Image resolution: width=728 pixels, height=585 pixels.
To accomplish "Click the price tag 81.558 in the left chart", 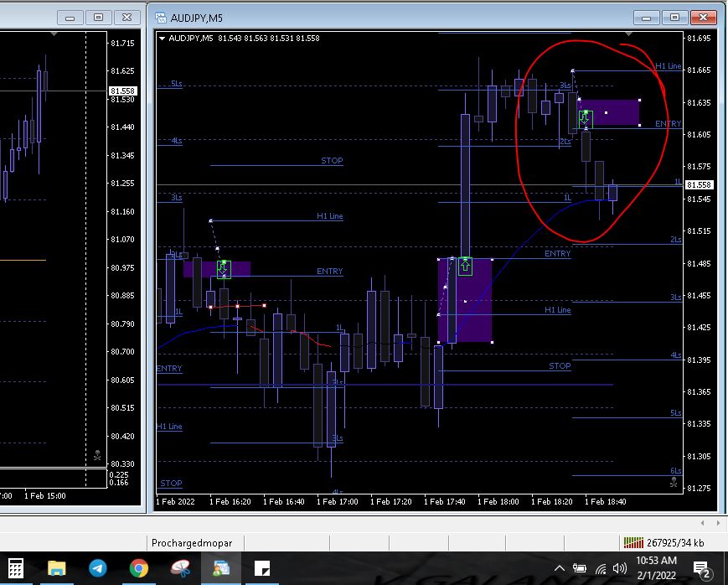I will (x=122, y=91).
